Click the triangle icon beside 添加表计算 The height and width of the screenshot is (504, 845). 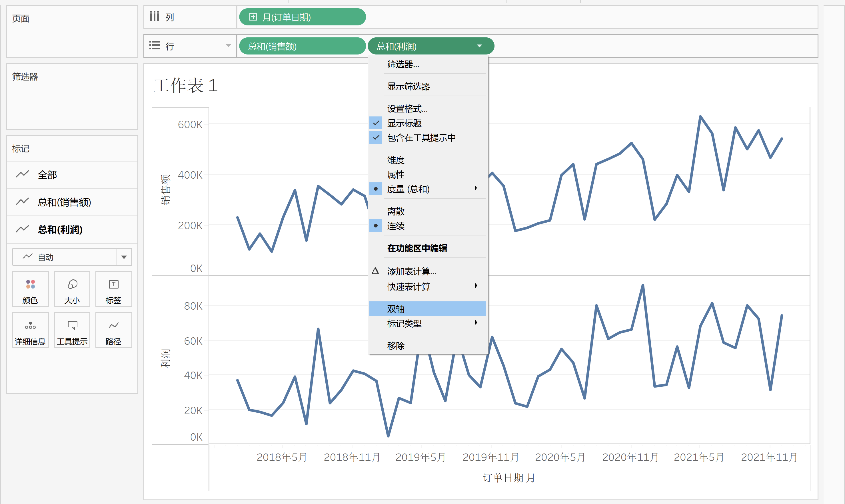(375, 271)
